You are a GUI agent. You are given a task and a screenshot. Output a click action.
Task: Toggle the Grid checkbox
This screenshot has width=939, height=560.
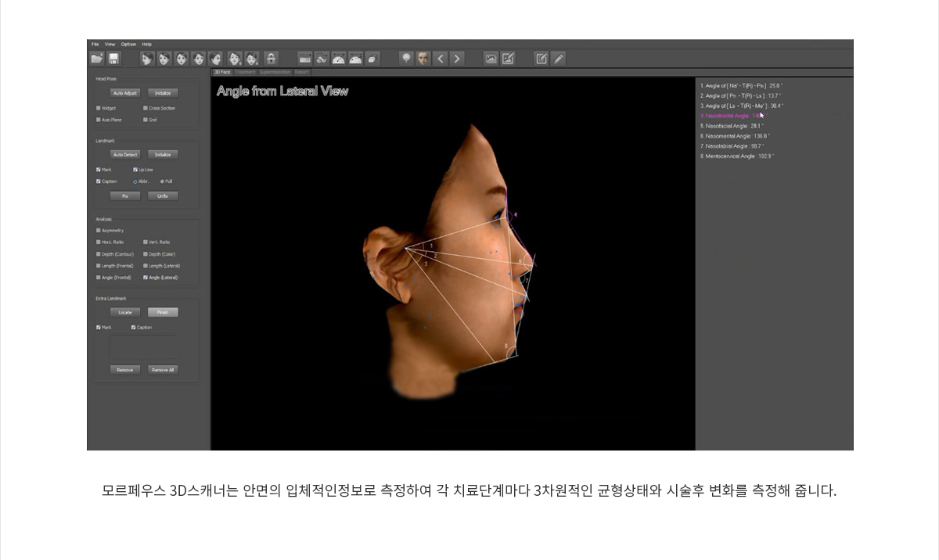pyautogui.click(x=146, y=120)
